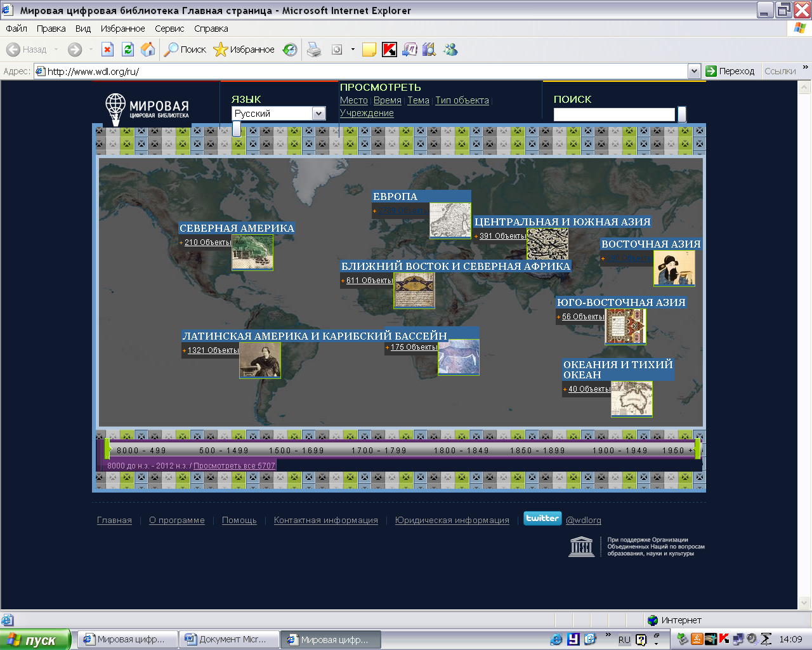Click the Print icon in toolbar
The image size is (812, 650).
coord(314,50)
